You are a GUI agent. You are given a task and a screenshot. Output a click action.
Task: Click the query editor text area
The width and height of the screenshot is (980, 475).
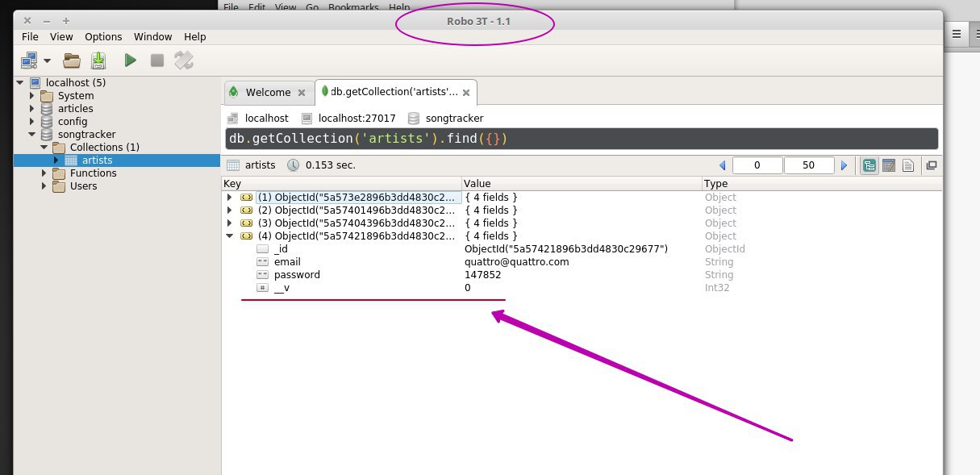(582, 139)
